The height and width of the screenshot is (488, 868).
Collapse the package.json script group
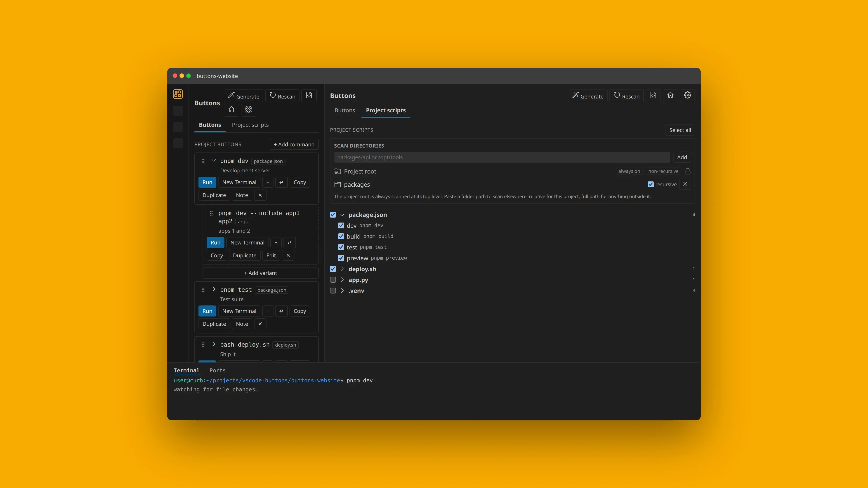point(342,215)
